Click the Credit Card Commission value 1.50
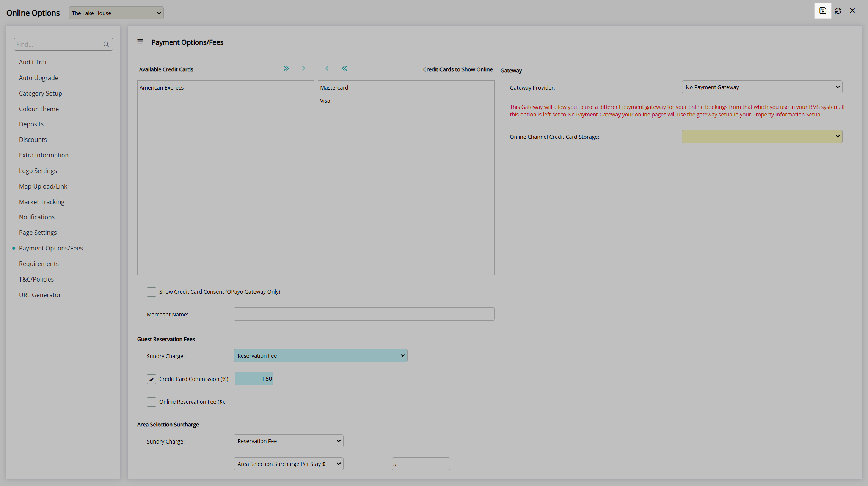This screenshot has width=868, height=486. [x=254, y=378]
